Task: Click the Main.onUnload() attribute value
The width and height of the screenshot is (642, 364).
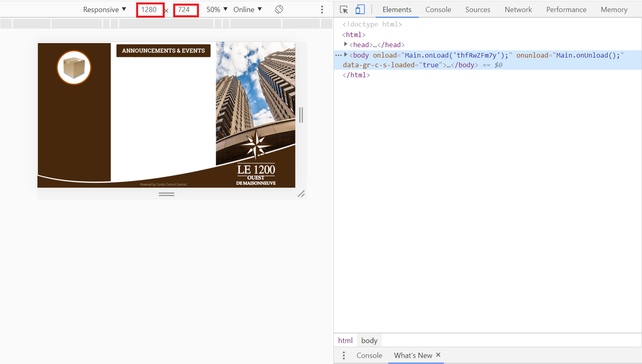Action: pyautogui.click(x=588, y=55)
